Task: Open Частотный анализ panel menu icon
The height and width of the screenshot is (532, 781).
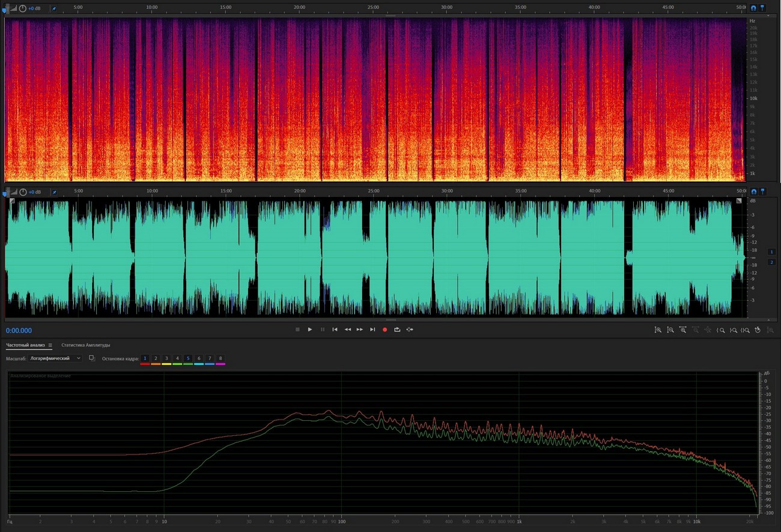Action: pyautogui.click(x=50, y=345)
